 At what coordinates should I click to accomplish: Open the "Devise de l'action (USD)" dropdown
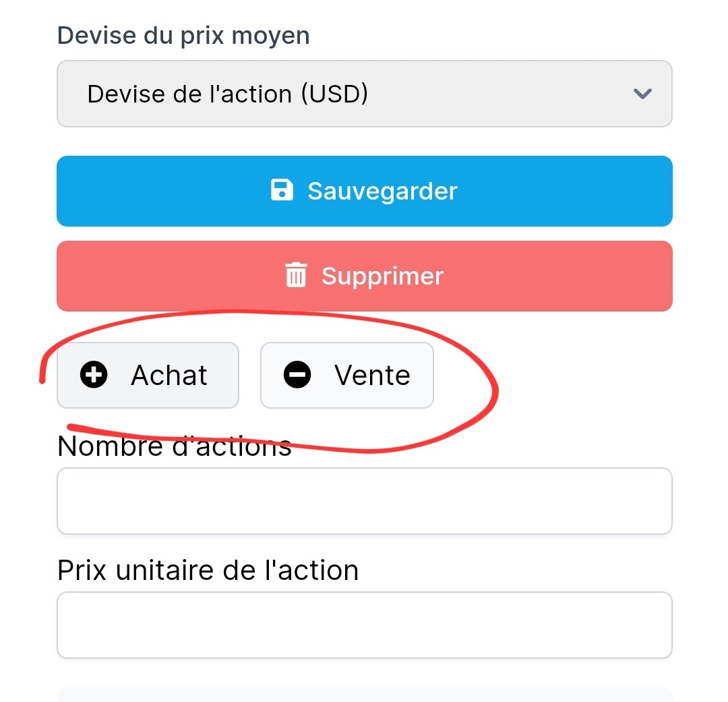point(364,94)
